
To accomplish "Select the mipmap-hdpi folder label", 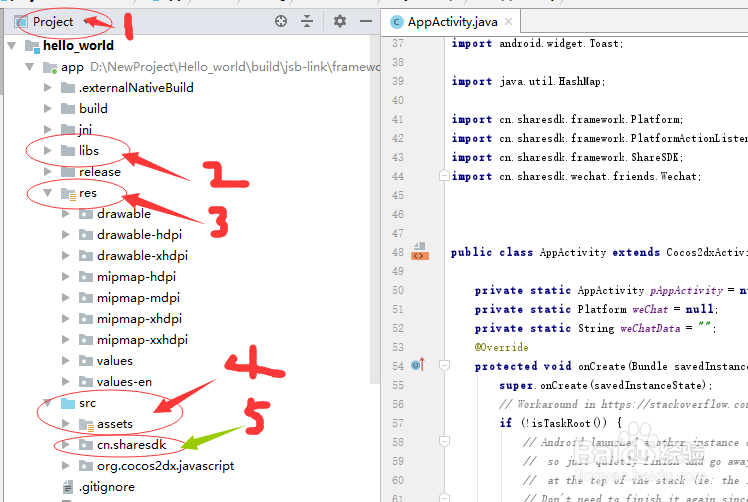I will (x=136, y=277).
